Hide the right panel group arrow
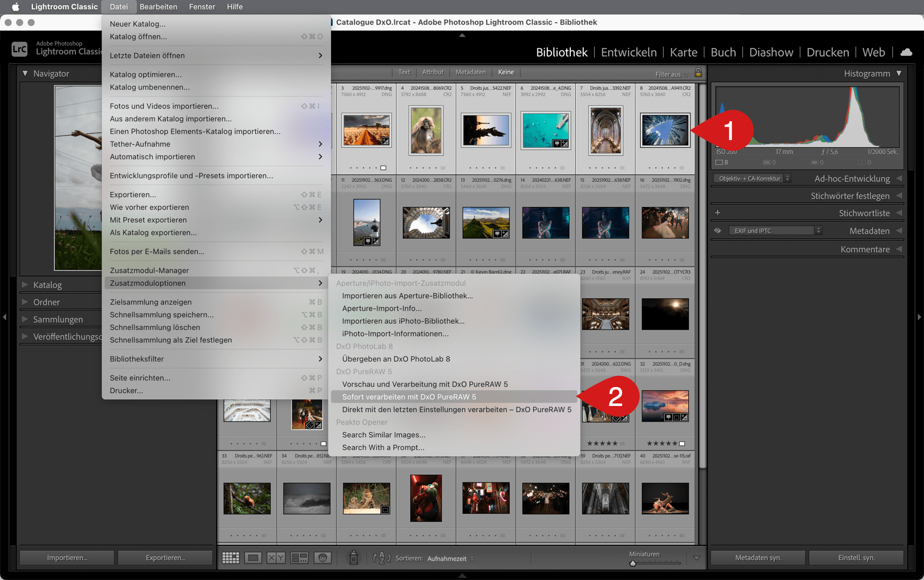The image size is (924, 580). tap(919, 317)
